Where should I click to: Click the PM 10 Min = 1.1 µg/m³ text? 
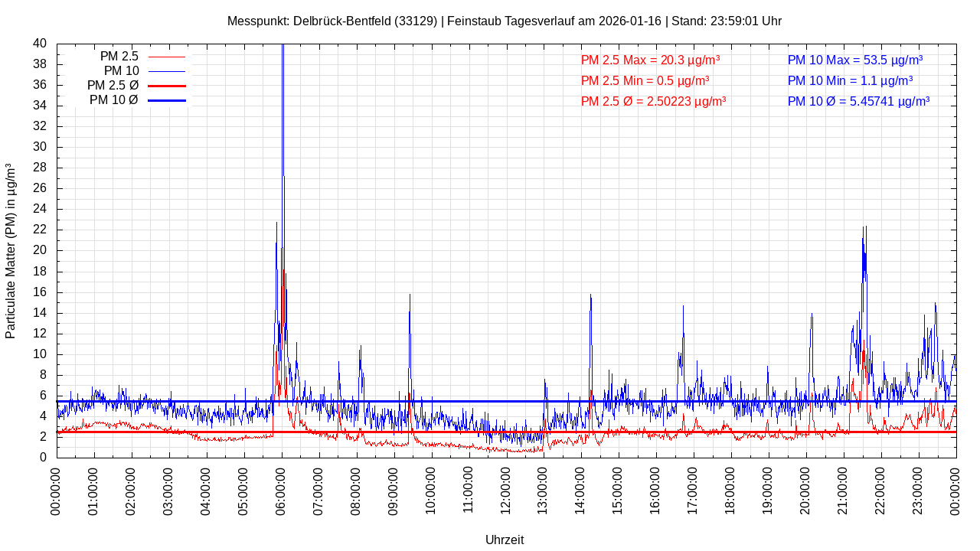(x=849, y=80)
